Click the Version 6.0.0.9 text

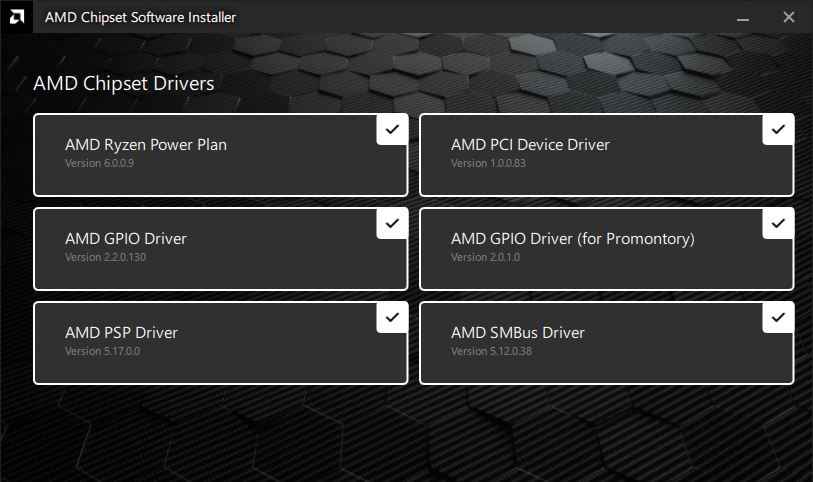pos(99,163)
